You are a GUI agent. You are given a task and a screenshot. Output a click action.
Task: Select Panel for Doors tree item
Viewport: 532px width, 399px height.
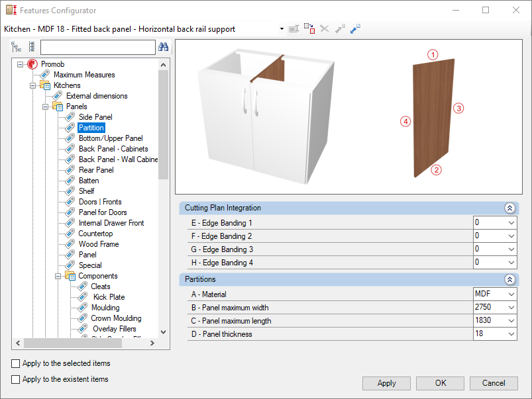pos(103,212)
